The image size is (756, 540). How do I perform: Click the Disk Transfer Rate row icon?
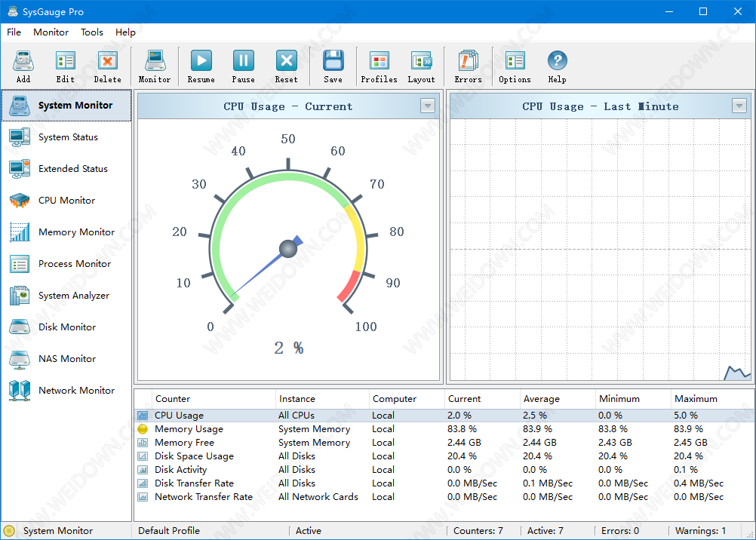click(143, 483)
